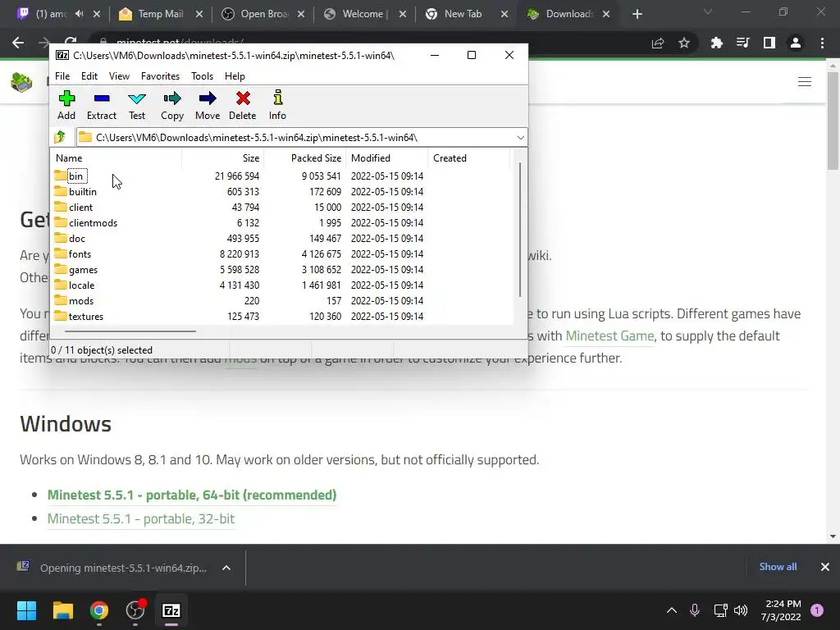840x630 pixels.
Task: Close the downloads bar
Action: point(825,567)
